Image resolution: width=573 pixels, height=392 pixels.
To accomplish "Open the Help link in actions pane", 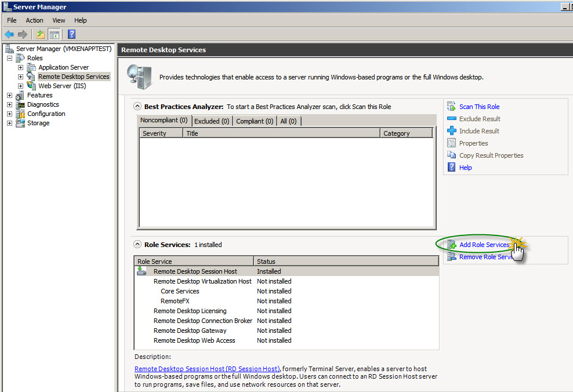I will click(x=465, y=168).
